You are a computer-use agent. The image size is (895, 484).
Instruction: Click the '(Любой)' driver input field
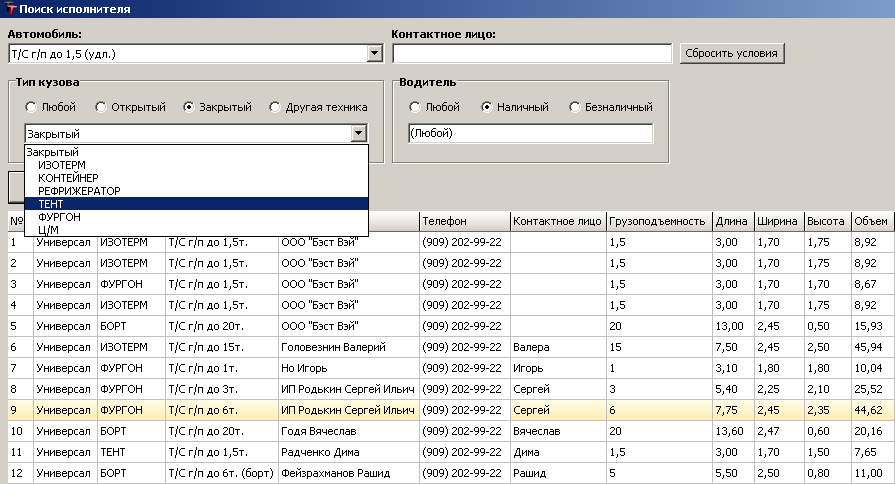[x=530, y=133]
